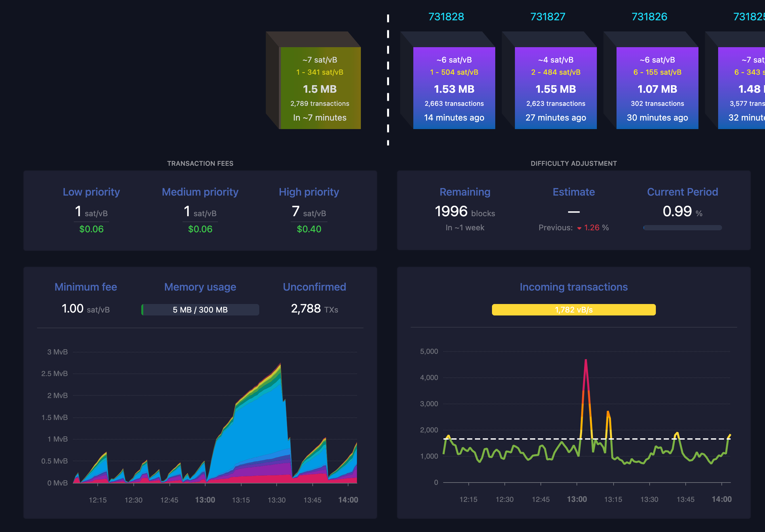Click the Estimate label
This screenshot has width=765, height=532.
click(574, 192)
